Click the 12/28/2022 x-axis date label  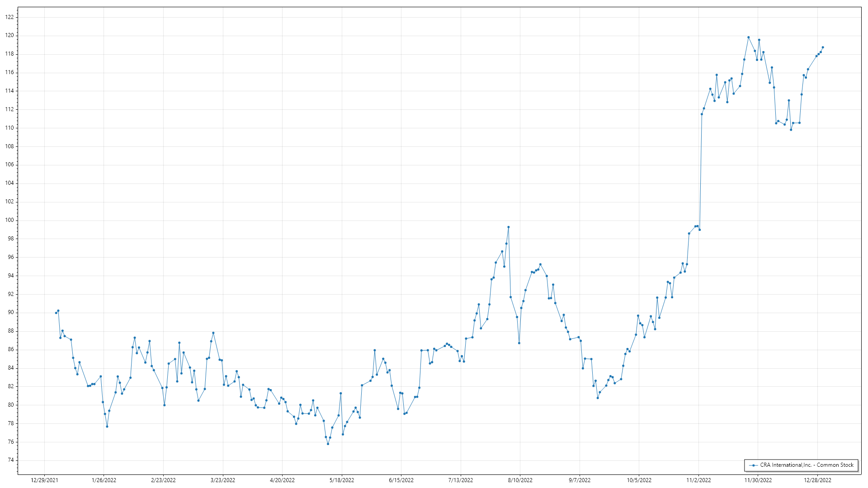817,480
